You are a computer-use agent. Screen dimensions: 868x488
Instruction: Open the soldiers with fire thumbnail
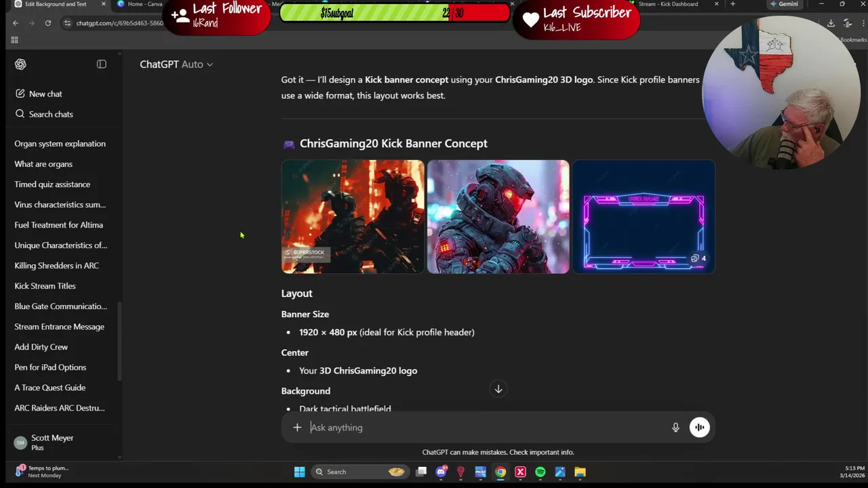[353, 217]
